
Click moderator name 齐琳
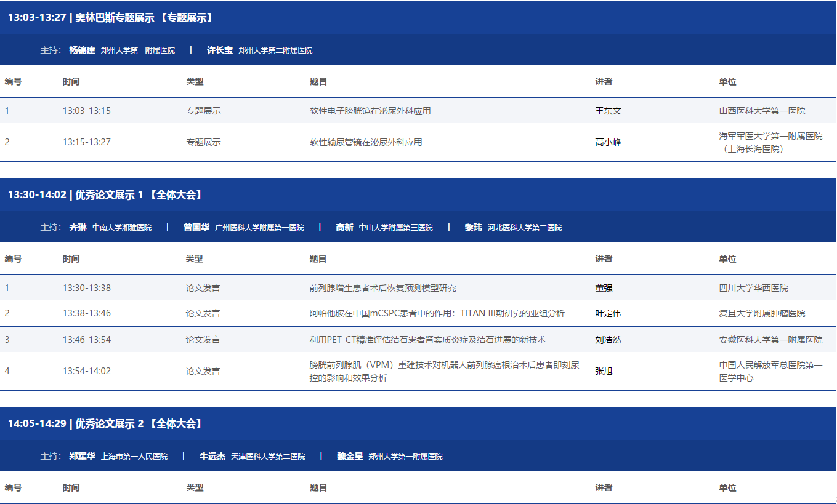point(78,228)
